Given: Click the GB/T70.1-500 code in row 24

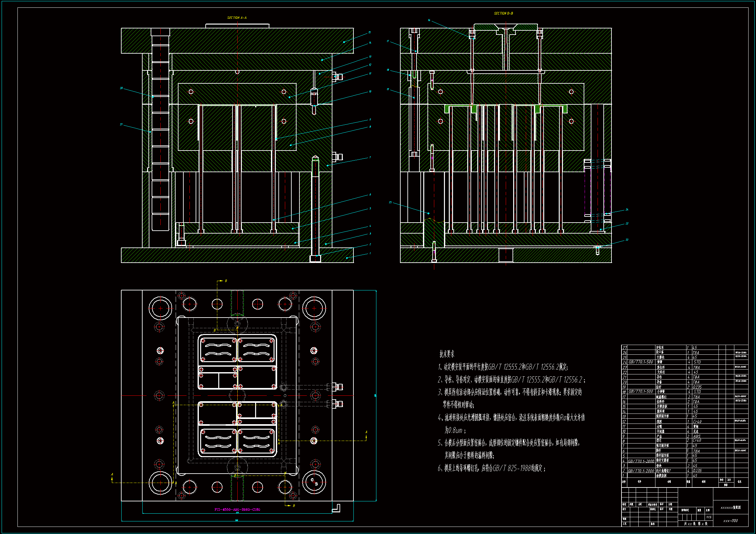Looking at the screenshot, I should pyautogui.click(x=641, y=362).
